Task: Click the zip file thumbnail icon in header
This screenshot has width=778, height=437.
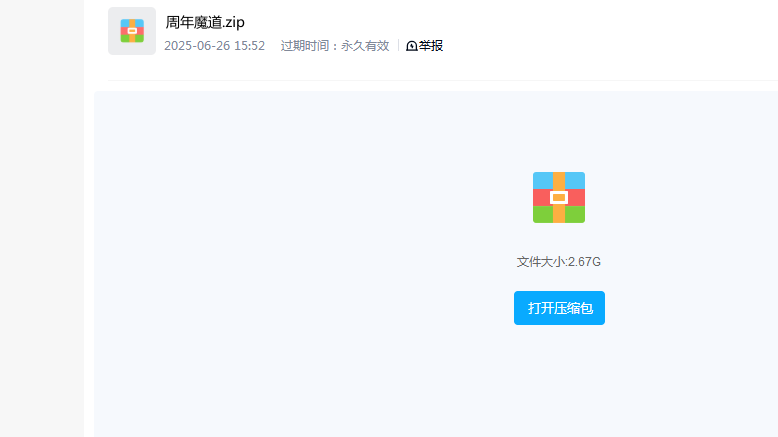Action: point(132,31)
